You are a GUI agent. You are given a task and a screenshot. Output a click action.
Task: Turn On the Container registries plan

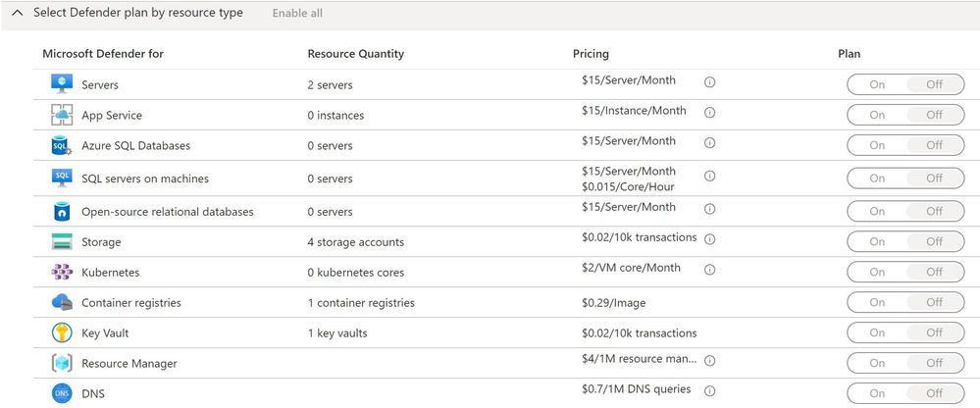click(877, 302)
